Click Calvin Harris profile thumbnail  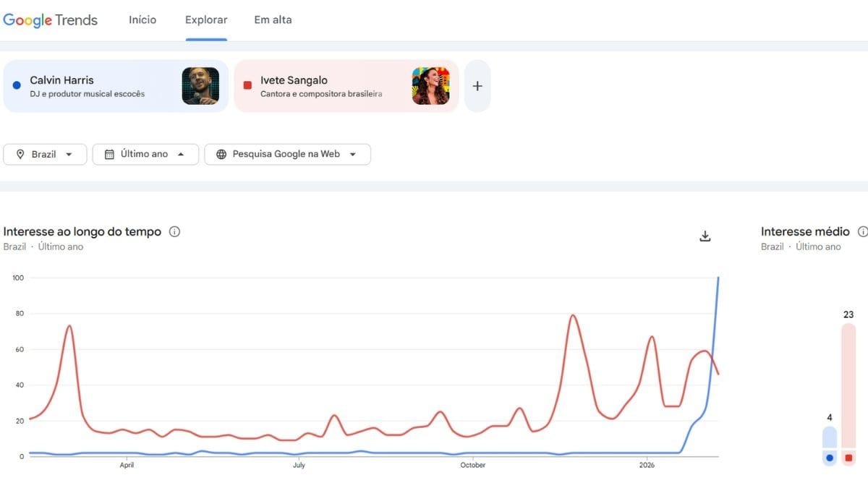pyautogui.click(x=200, y=86)
